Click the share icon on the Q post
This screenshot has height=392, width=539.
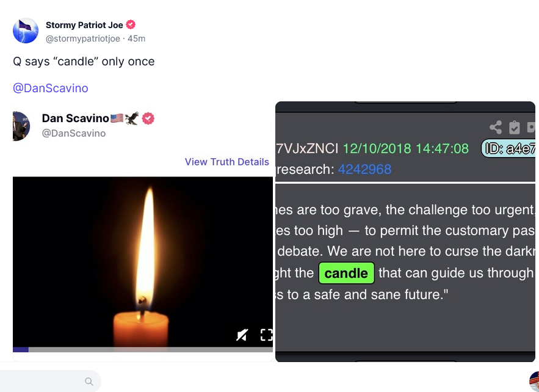point(496,127)
